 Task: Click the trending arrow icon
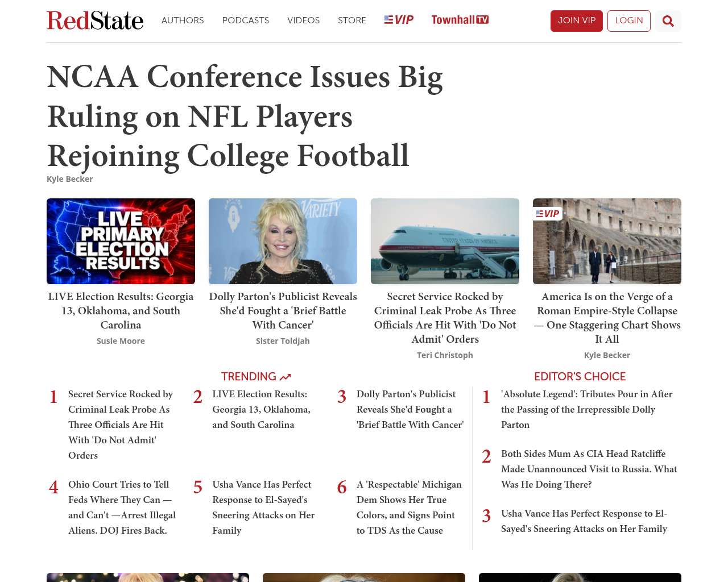click(x=285, y=377)
